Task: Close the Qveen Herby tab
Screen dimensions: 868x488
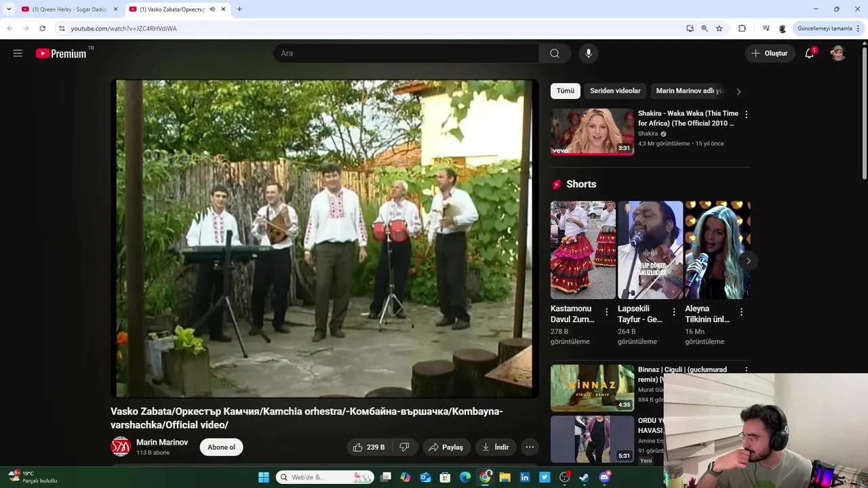Action: tap(116, 9)
